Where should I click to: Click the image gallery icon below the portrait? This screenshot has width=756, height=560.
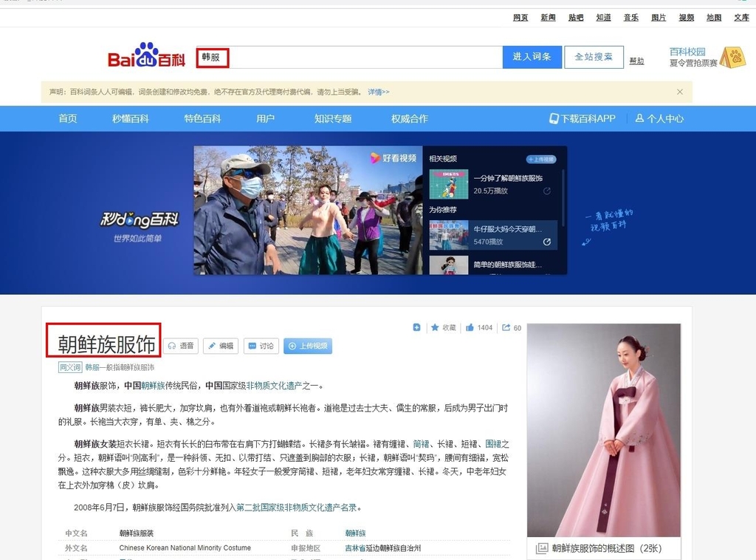pos(542,548)
